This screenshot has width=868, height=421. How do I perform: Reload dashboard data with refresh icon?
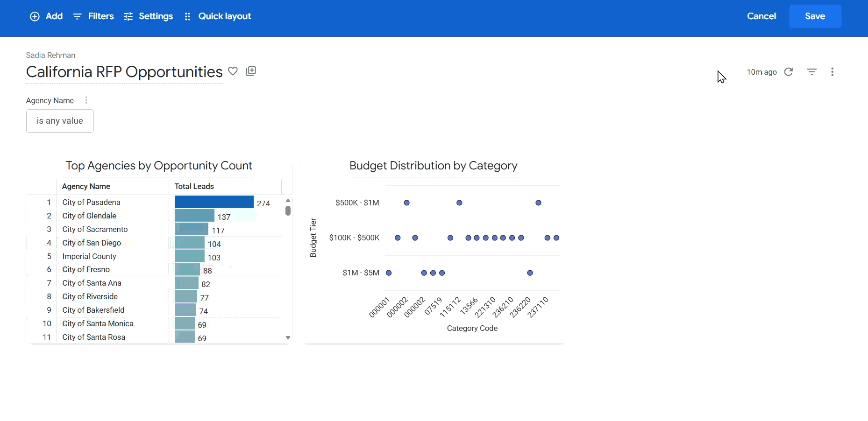789,72
